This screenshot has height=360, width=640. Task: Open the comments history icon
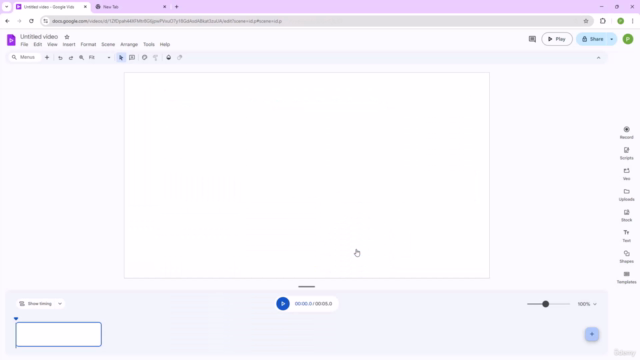tap(532, 39)
